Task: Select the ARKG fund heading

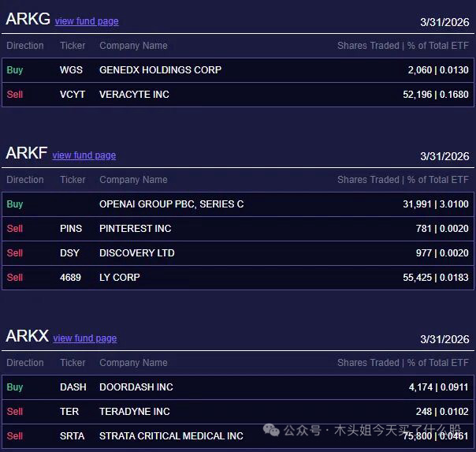Action: pyautogui.click(x=28, y=19)
